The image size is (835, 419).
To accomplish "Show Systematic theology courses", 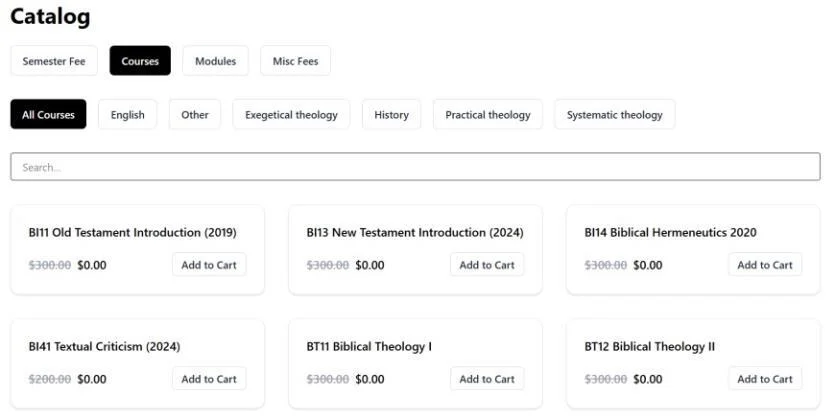I will tap(615, 114).
